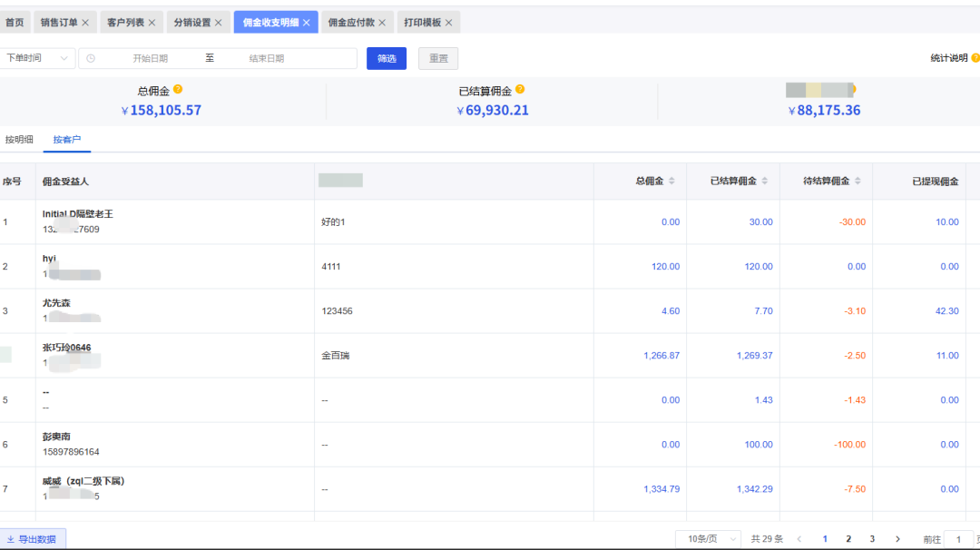980x550 pixels.
Task: Click the 筛选 button
Action: [x=387, y=58]
